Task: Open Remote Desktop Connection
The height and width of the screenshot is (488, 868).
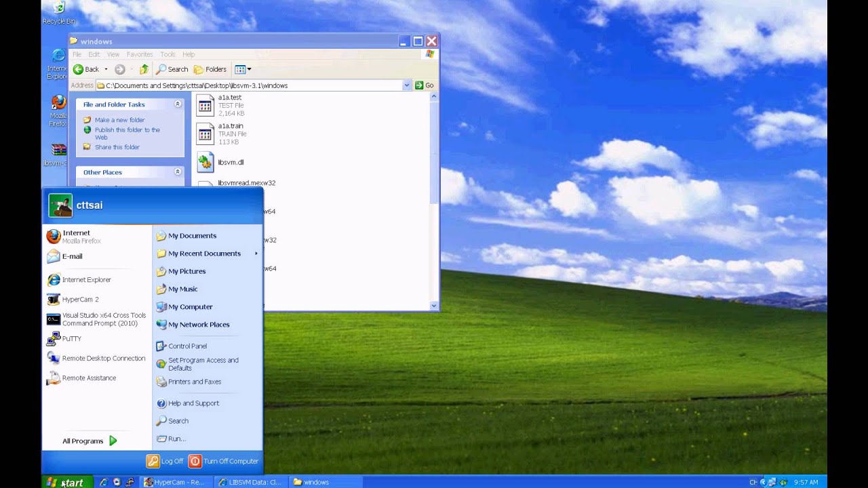Action: click(97, 358)
